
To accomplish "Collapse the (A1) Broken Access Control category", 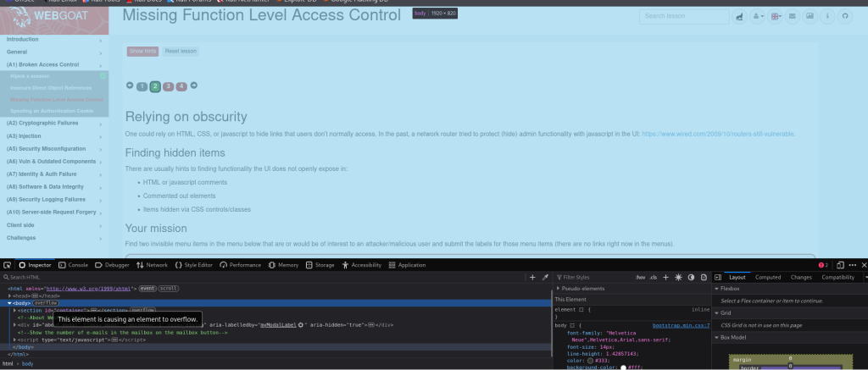I will [x=54, y=64].
